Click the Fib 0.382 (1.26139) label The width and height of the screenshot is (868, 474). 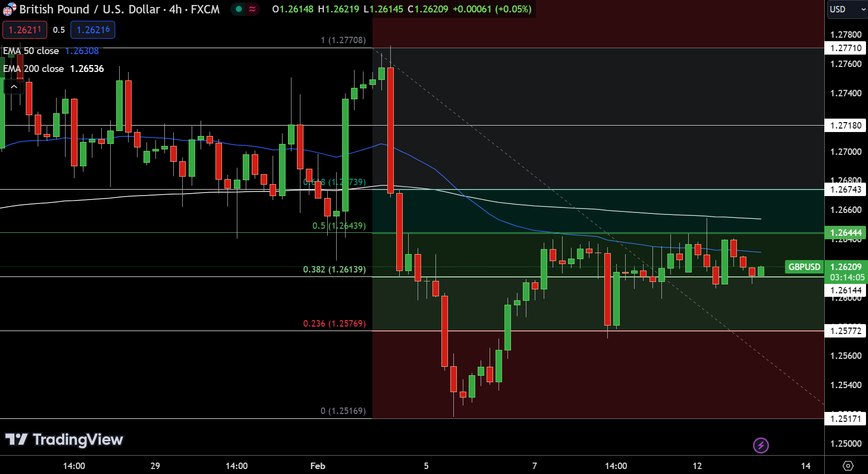[x=334, y=269]
